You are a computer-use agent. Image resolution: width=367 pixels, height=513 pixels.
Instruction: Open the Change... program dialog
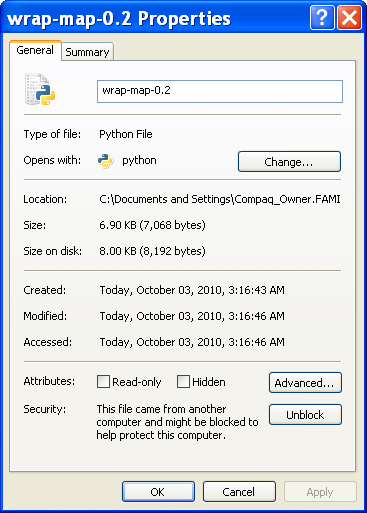tap(289, 162)
